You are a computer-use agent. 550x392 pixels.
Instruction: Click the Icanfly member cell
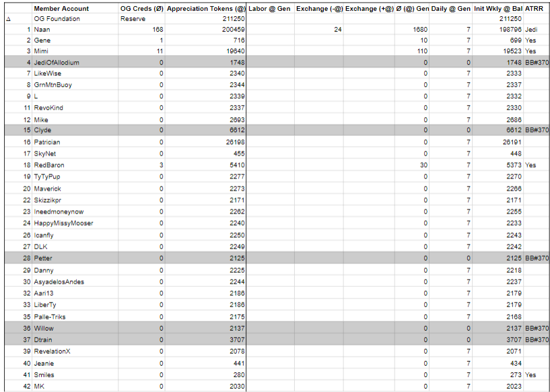[x=75, y=235]
